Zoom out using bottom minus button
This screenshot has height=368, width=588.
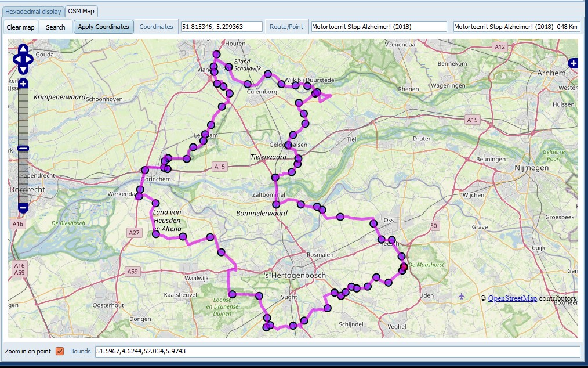(23, 207)
